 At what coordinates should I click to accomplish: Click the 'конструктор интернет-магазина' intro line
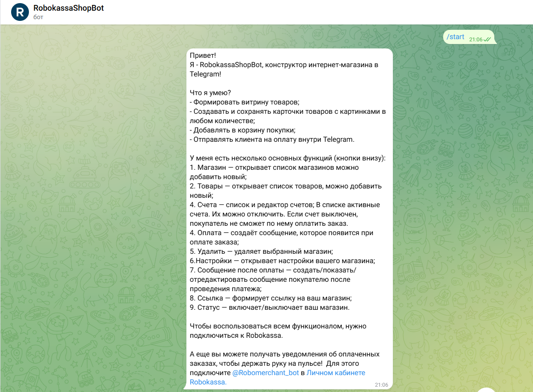284,69
